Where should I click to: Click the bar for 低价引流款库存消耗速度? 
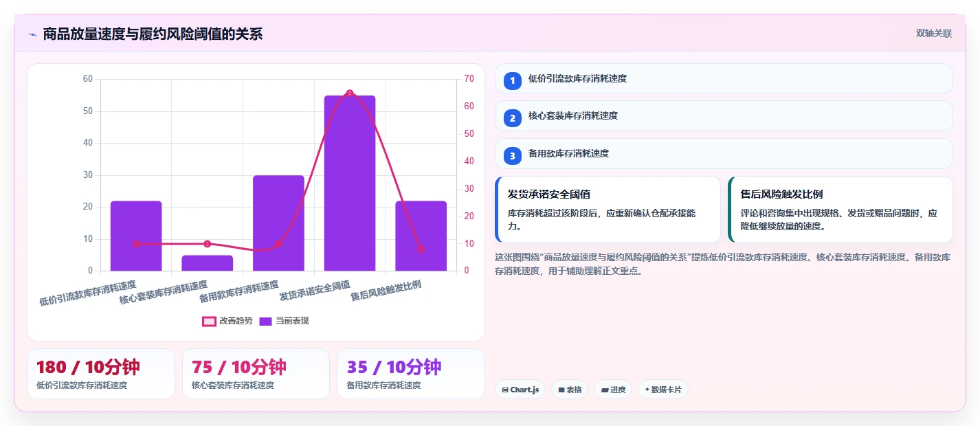pyautogui.click(x=136, y=236)
